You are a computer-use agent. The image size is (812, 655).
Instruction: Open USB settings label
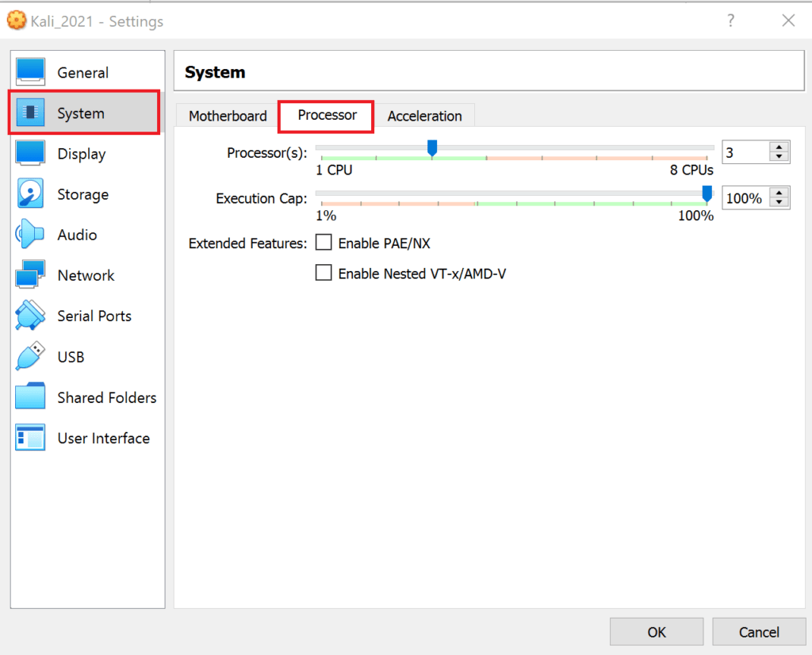(71, 357)
